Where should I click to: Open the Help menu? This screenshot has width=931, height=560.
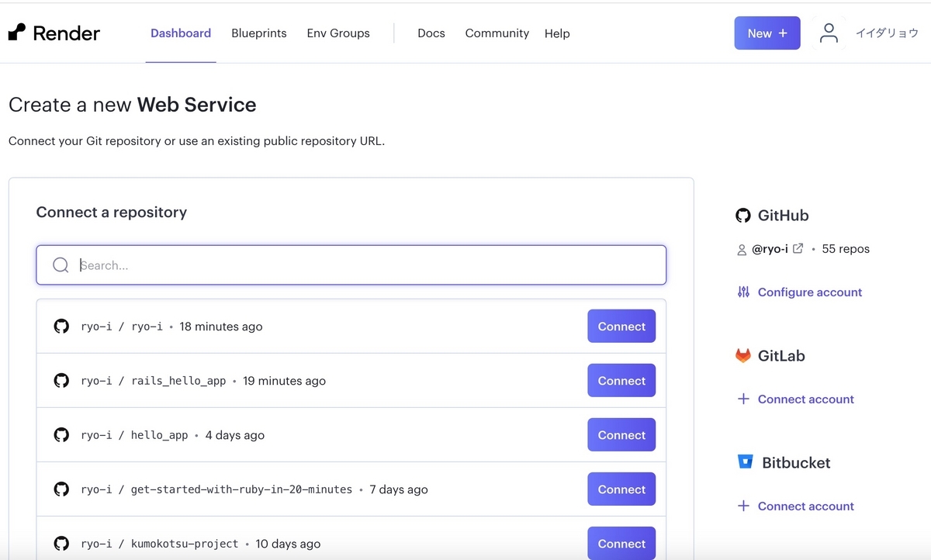(x=557, y=33)
